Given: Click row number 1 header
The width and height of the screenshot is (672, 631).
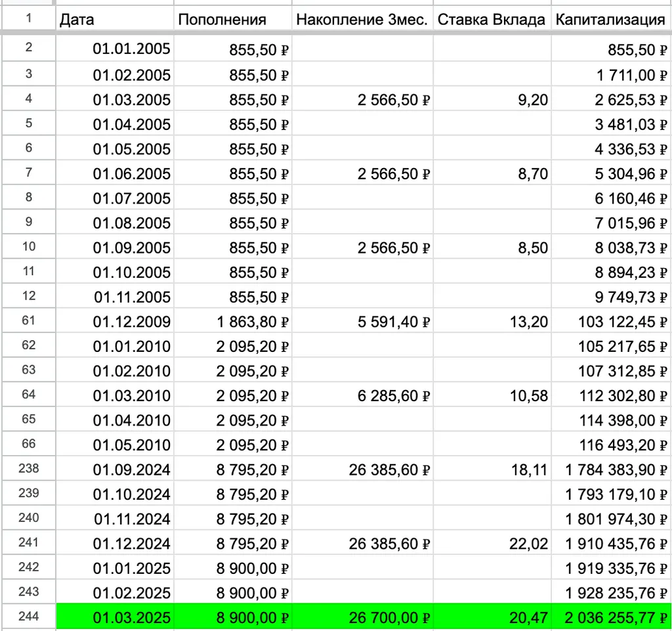Looking at the screenshot, I should [28, 19].
